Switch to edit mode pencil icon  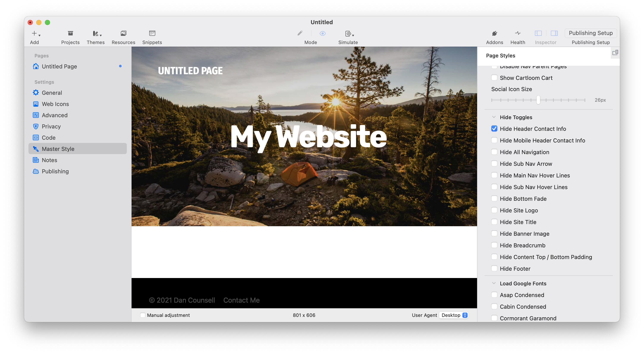click(x=300, y=33)
